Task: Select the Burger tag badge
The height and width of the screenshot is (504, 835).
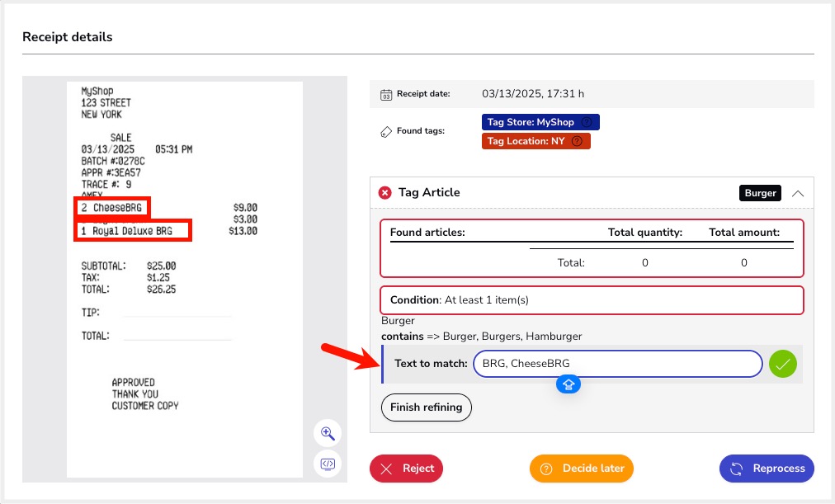Action: click(760, 193)
